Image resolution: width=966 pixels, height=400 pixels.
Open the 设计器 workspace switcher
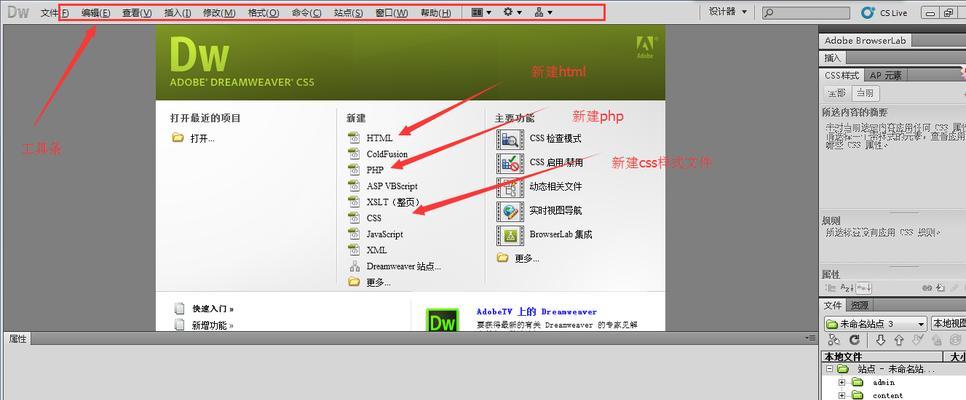coord(727,12)
